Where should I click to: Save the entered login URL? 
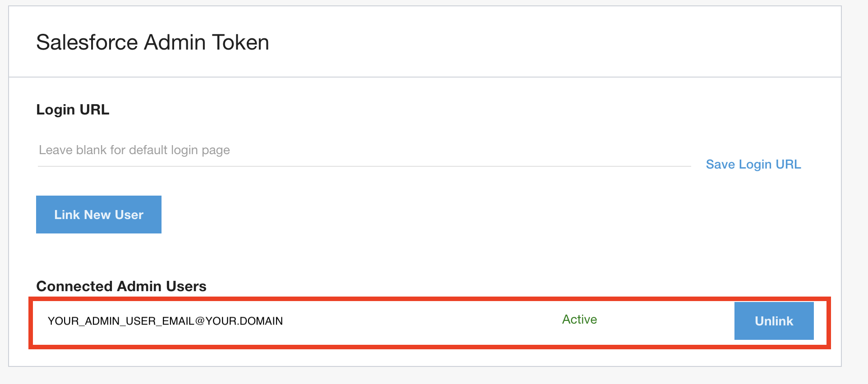tap(753, 165)
